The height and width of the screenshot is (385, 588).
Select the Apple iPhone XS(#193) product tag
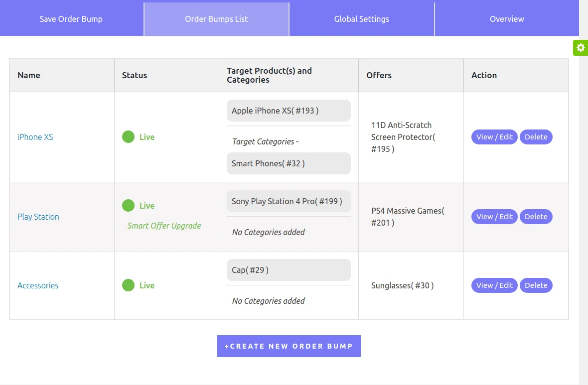(288, 110)
